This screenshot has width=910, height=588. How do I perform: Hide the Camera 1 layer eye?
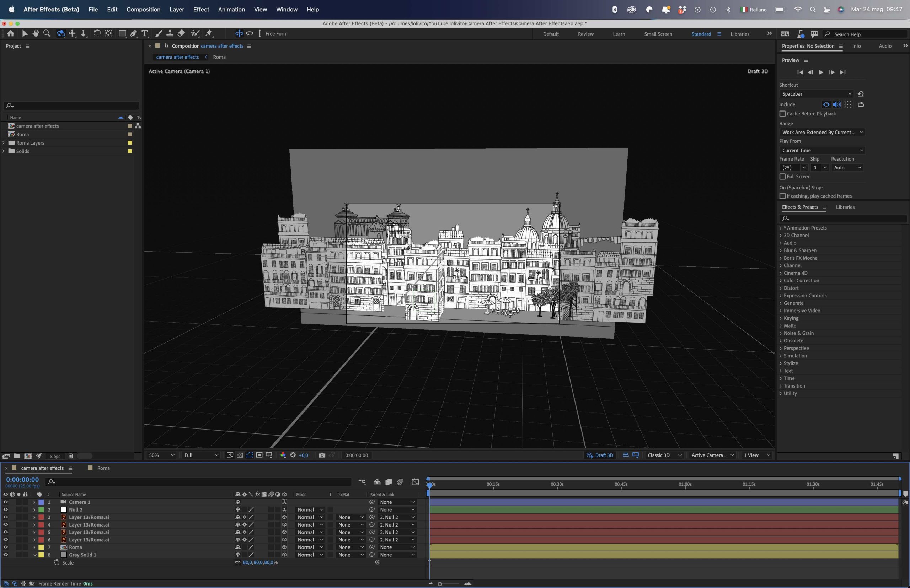pos(5,502)
